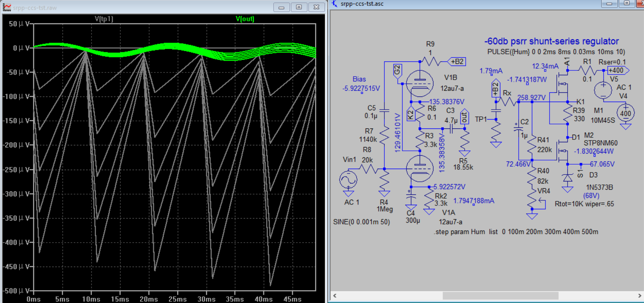Select the C5 0.1µ capacitor symbol
This screenshot has width=644, height=303.
[x=384, y=111]
